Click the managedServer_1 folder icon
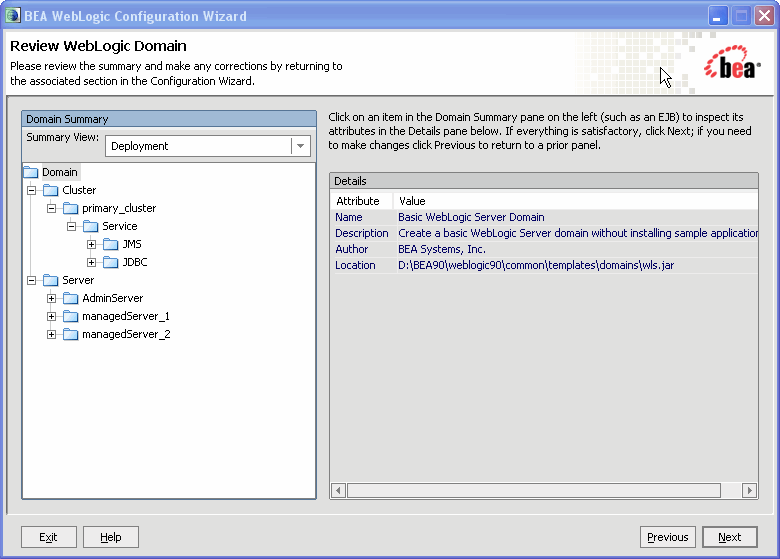Screen dimensions: 780x559 point(71,316)
